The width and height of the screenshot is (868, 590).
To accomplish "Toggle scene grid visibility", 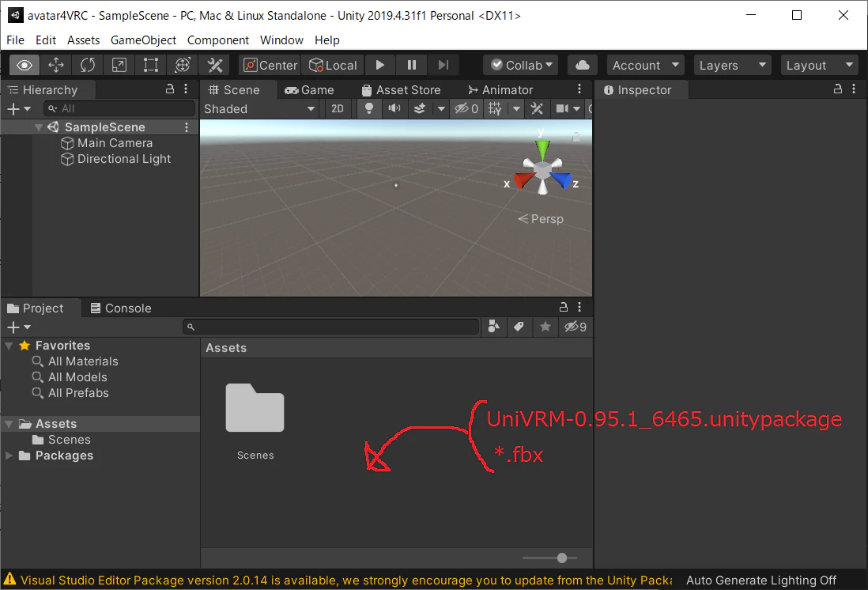I will [x=495, y=109].
